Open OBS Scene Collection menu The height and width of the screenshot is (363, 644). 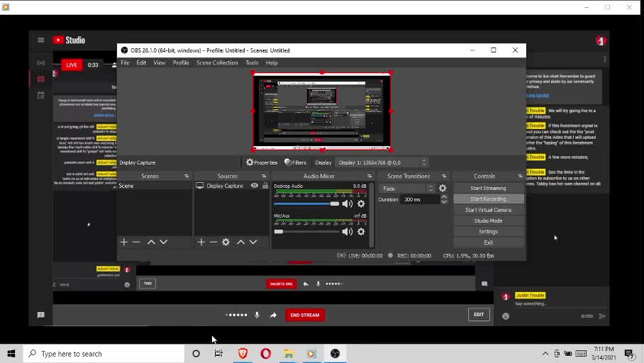(217, 63)
